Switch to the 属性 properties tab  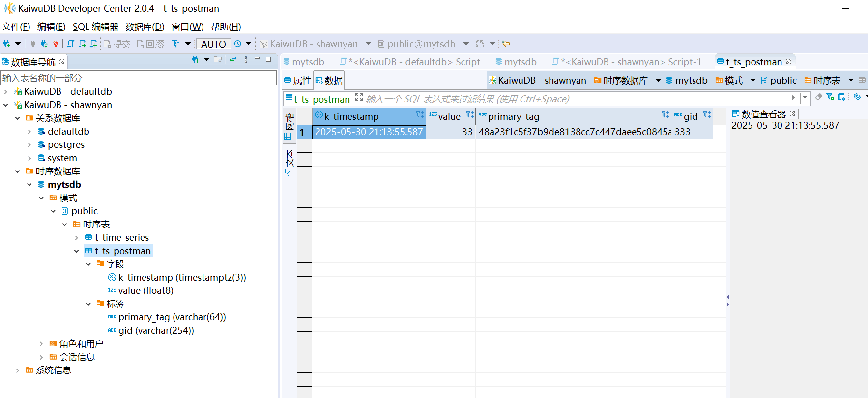coord(297,80)
